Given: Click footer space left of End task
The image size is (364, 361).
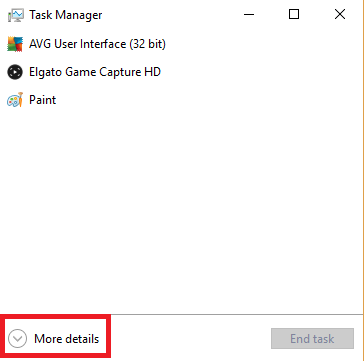Looking at the screenshot, I should pos(190,339).
